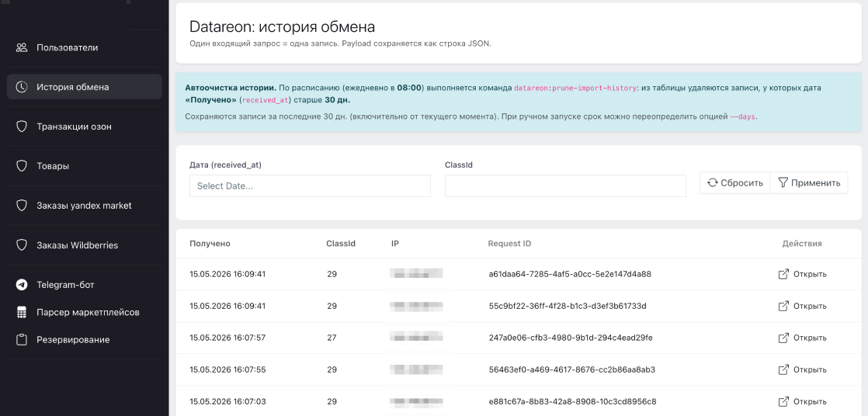Click the page title Datareon: история обмена
This screenshot has width=868, height=416.
tap(283, 26)
